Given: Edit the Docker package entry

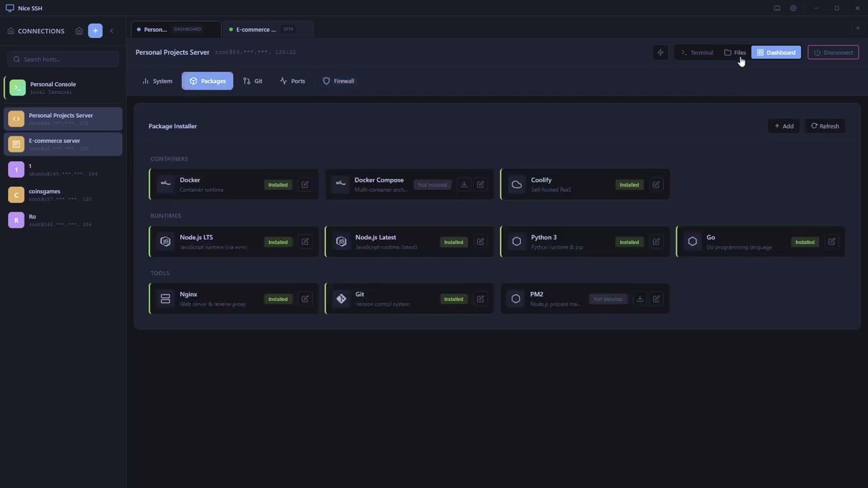Looking at the screenshot, I should (x=305, y=184).
